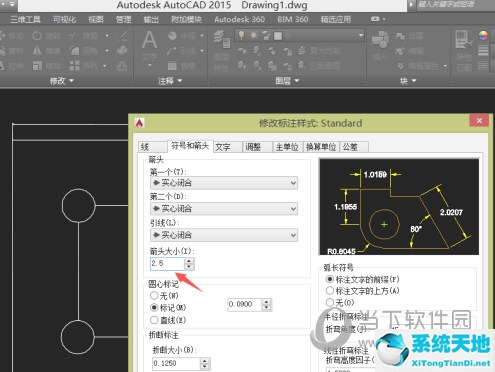Image resolution: width=495 pixels, height=372 pixels.
Task: Select the Fillet tool in the ribbon
Action: 84,51
